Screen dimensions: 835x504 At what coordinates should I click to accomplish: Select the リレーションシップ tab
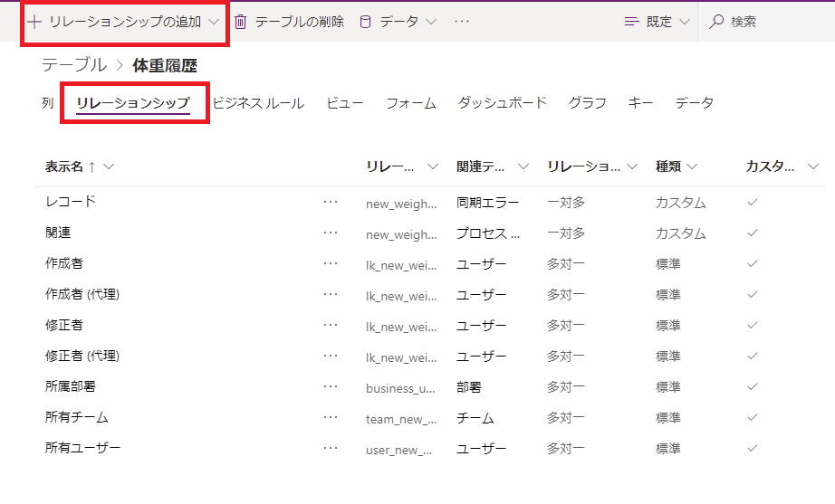coord(133,103)
